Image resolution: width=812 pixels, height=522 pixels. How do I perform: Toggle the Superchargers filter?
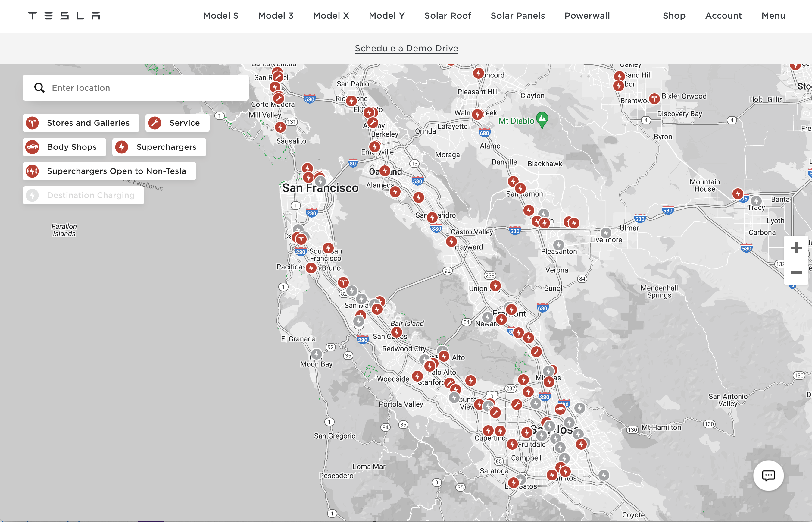159,147
